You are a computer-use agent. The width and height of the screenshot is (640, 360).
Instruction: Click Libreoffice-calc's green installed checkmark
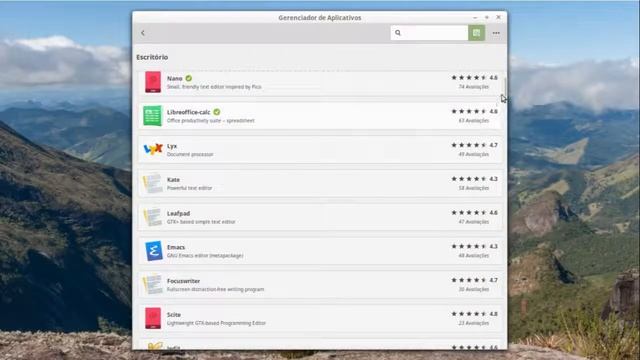217,112
